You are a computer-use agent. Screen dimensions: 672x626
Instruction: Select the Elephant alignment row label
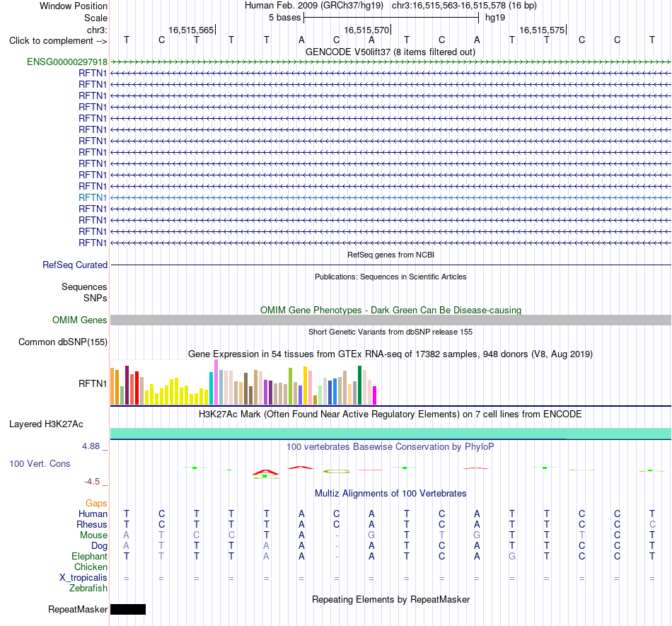[x=90, y=556]
